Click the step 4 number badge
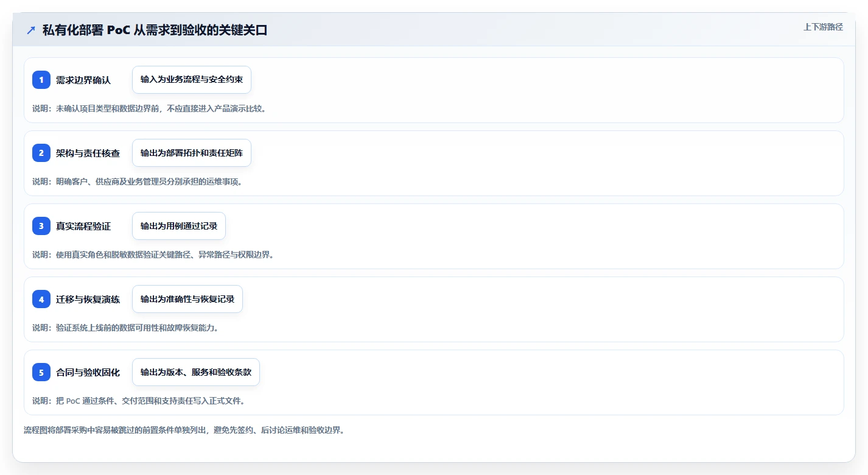Screen dimensions: 868x475 [41, 299]
